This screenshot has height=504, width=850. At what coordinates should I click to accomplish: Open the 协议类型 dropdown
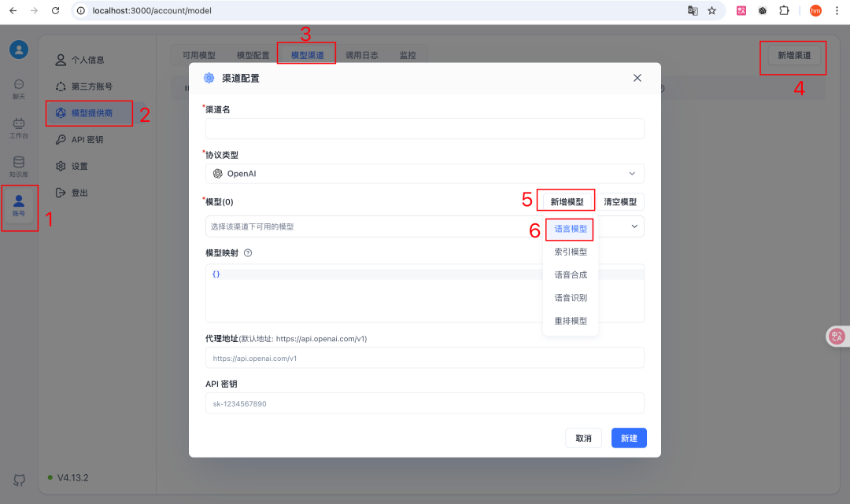425,173
